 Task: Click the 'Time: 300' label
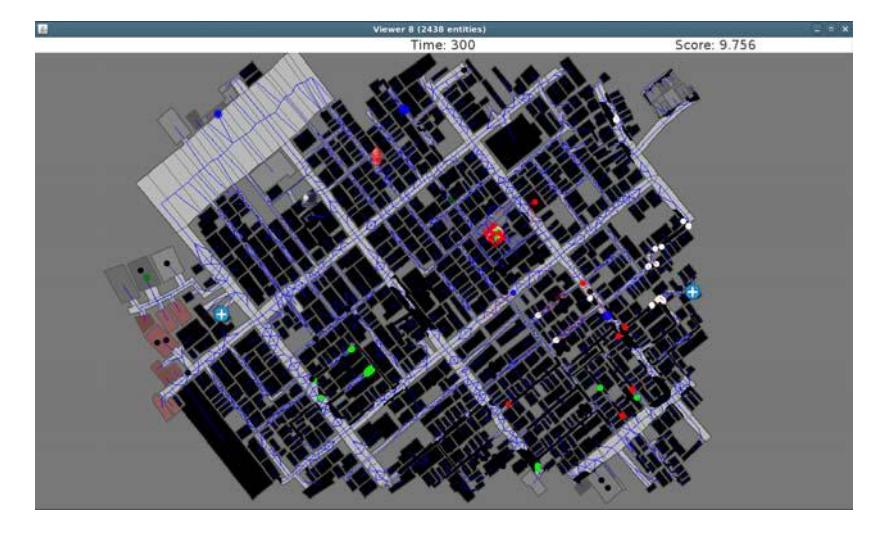pos(443,45)
